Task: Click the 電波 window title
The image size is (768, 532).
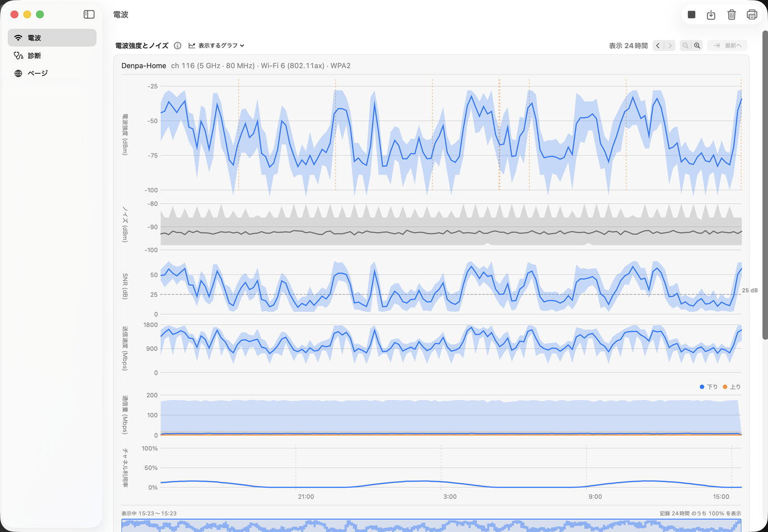Action: click(x=120, y=14)
